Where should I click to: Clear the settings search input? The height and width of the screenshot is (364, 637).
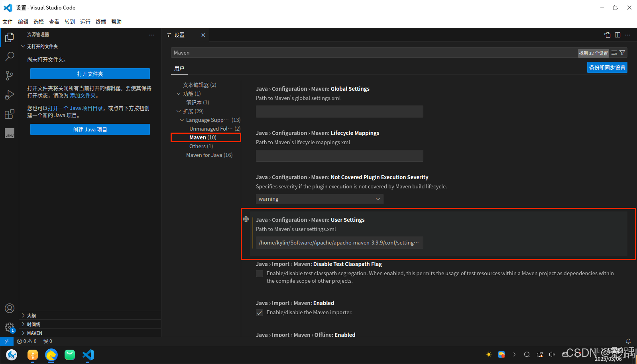pos(614,53)
